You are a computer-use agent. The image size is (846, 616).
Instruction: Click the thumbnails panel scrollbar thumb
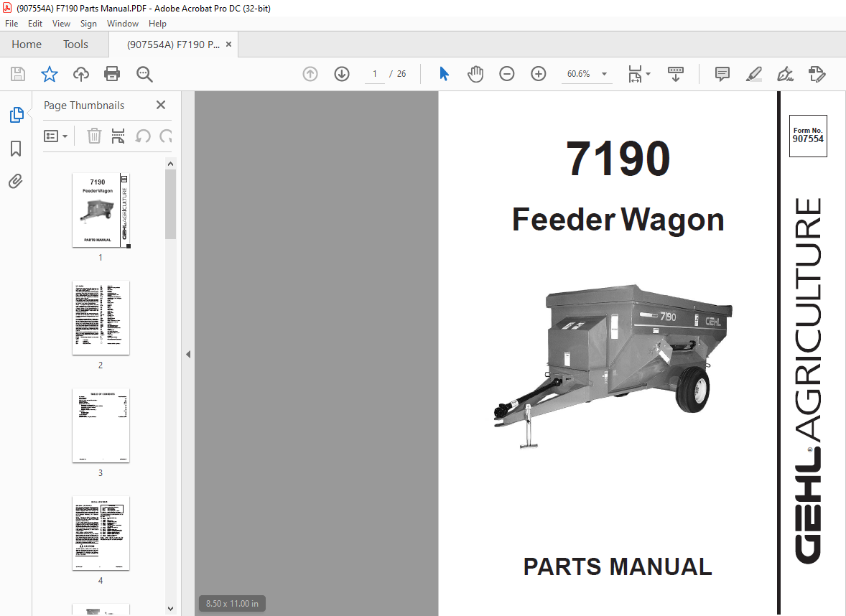click(x=170, y=204)
